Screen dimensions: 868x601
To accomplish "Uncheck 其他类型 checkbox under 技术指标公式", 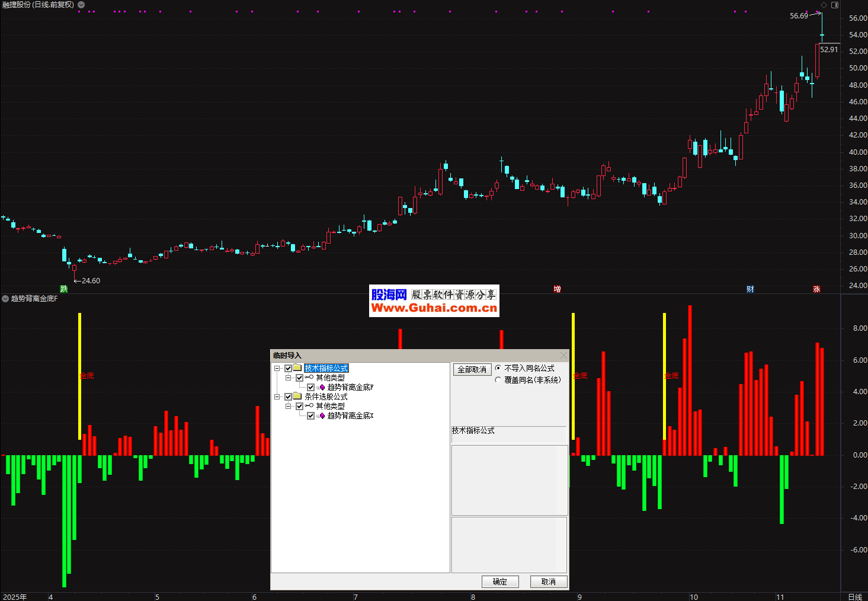I will pyautogui.click(x=299, y=378).
